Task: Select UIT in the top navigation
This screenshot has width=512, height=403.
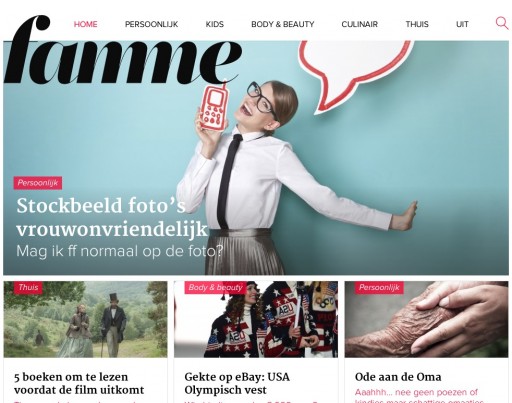Action: tap(462, 24)
